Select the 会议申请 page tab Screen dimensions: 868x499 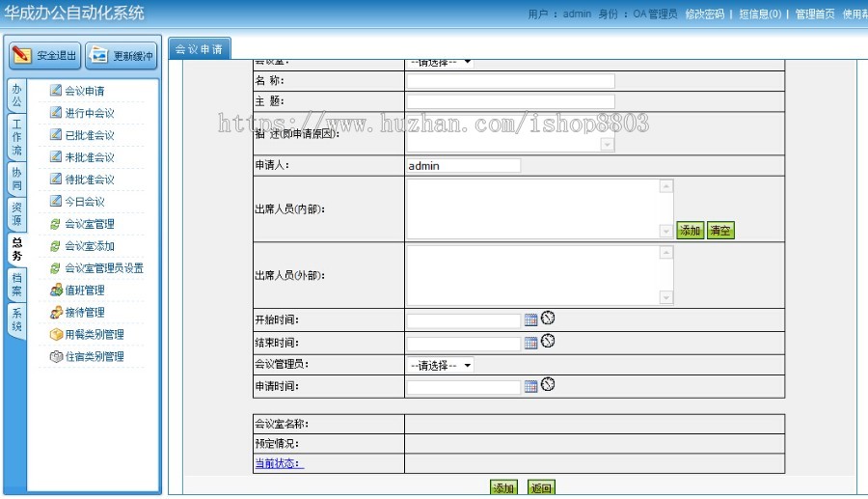[x=200, y=48]
